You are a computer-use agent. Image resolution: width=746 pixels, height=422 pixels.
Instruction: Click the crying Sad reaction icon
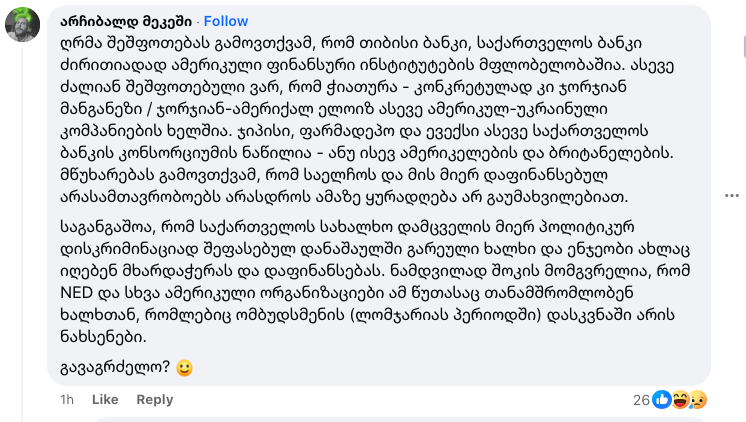point(697,399)
